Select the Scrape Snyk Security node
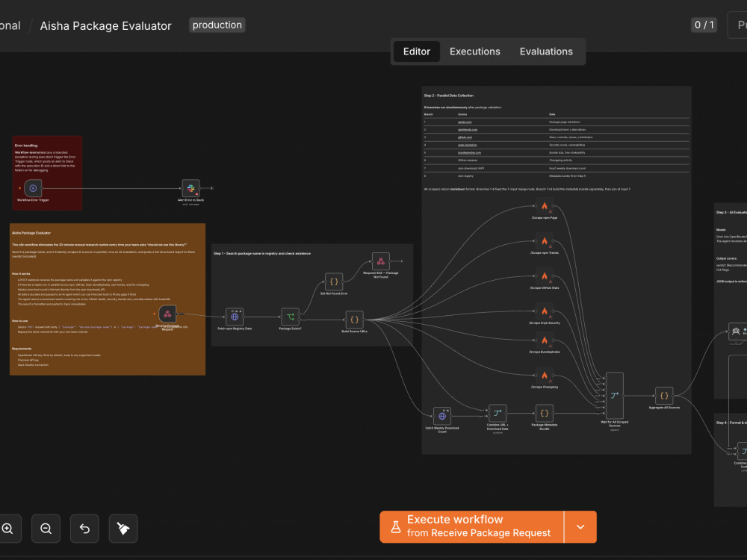Viewport: 747px width, 560px height. click(x=544, y=311)
